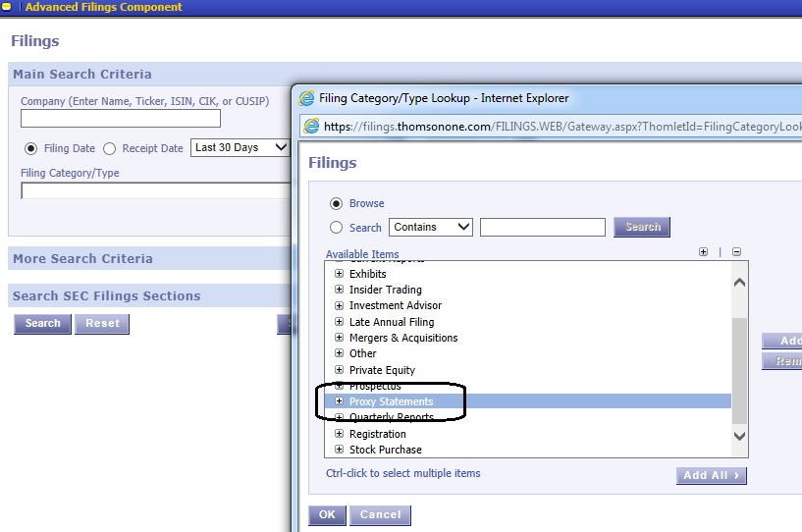
Task: Click the Company name input field
Action: [x=121, y=119]
